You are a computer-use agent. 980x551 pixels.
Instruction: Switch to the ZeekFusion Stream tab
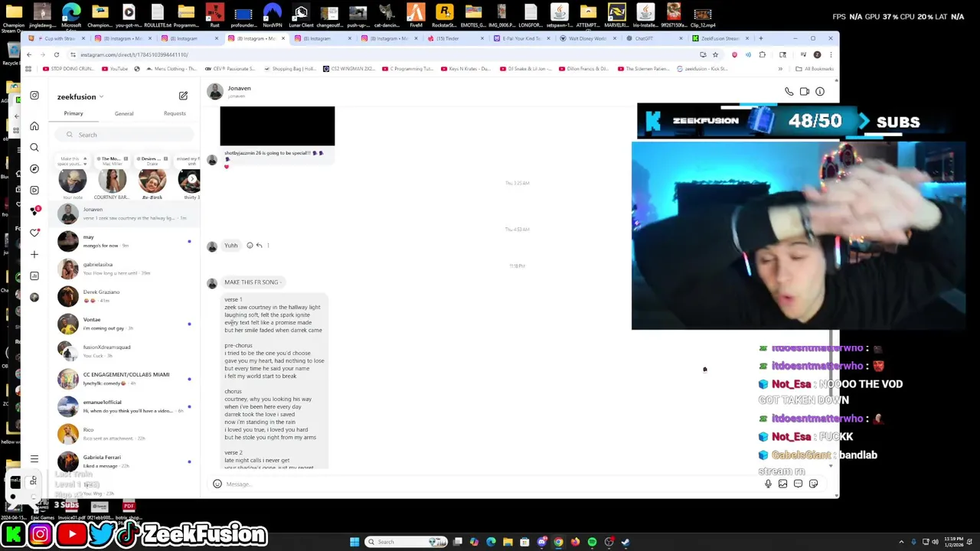[x=718, y=38]
